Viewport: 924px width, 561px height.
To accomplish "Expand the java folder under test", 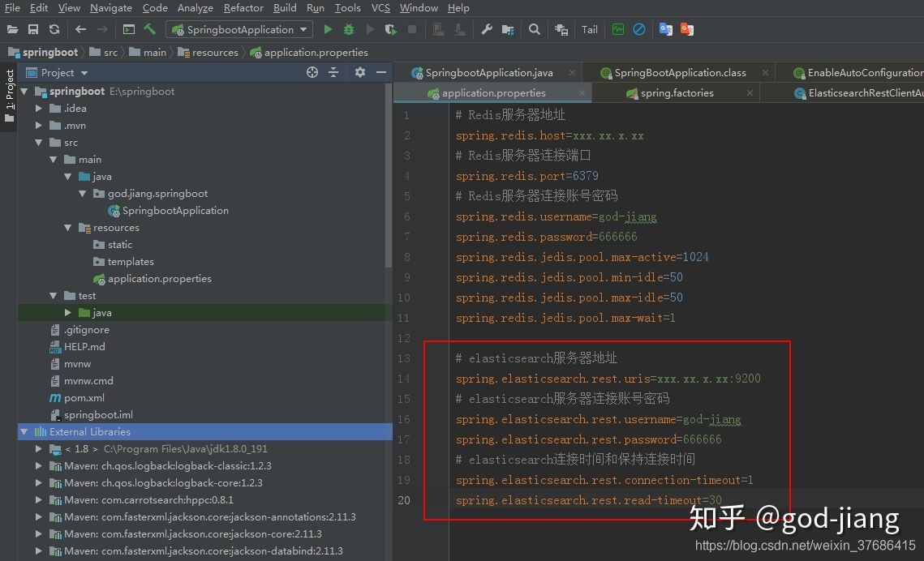I will 68,313.
